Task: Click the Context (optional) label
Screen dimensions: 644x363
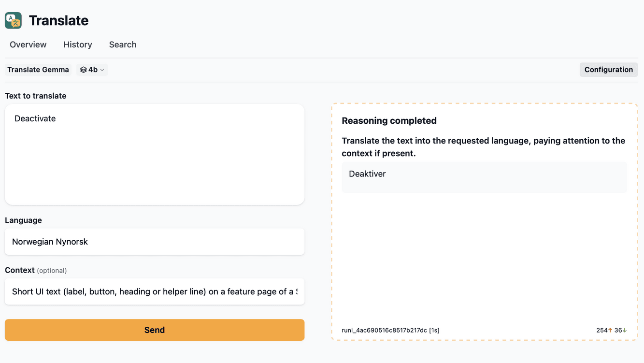Action: click(x=36, y=270)
